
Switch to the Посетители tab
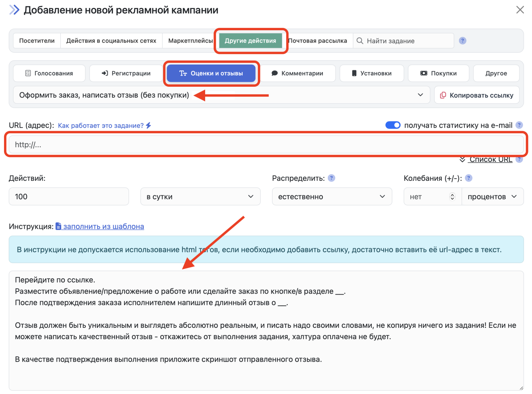[37, 41]
